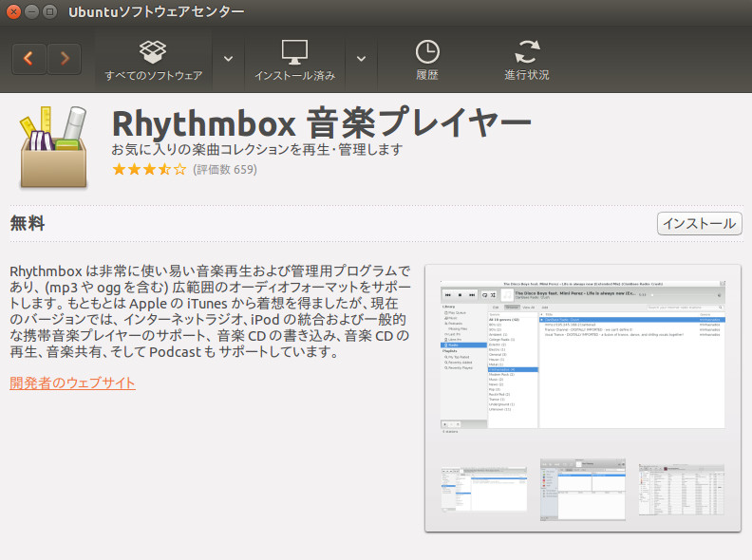Close the Ubuntu Software Center window
This screenshot has width=752, height=560.
13,11
